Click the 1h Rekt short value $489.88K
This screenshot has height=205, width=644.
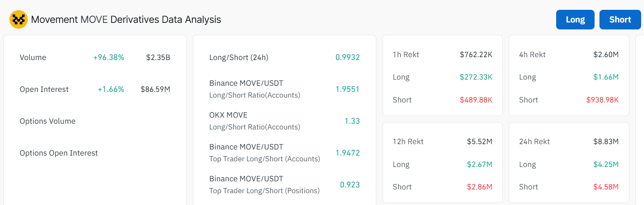pos(476,100)
